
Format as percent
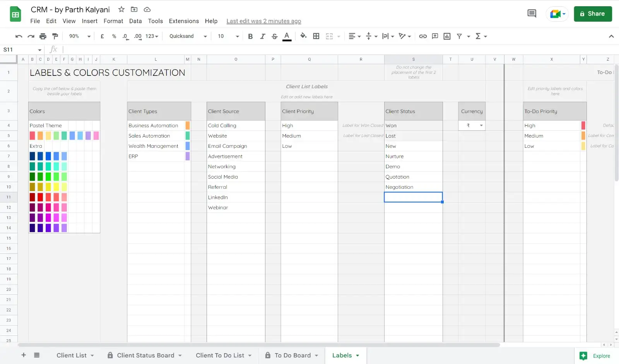point(114,36)
